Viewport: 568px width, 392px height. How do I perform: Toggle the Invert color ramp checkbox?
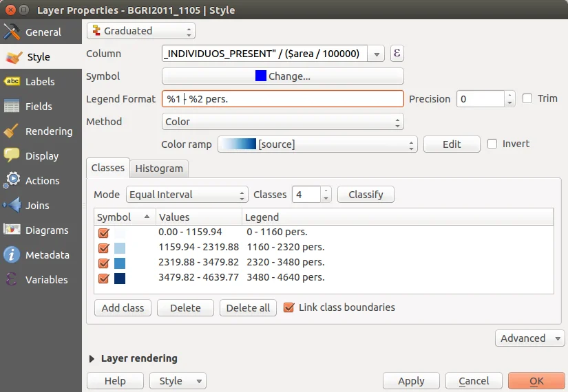coord(492,144)
